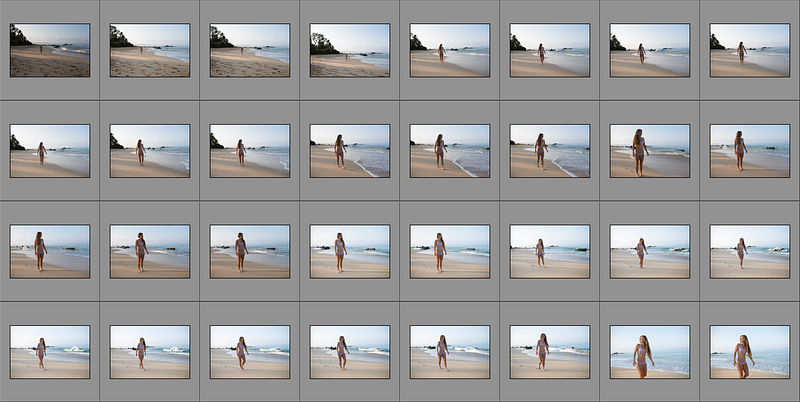The height and width of the screenshot is (402, 800).
Task: Select the last thumbnail in the second row
Action: pos(750,151)
